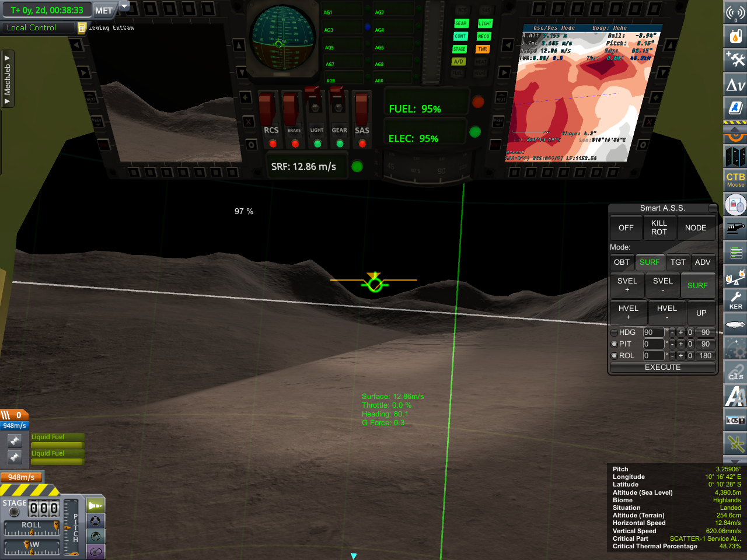Click the lower engine staging icon
This screenshot has height=560, width=747.
point(15,457)
